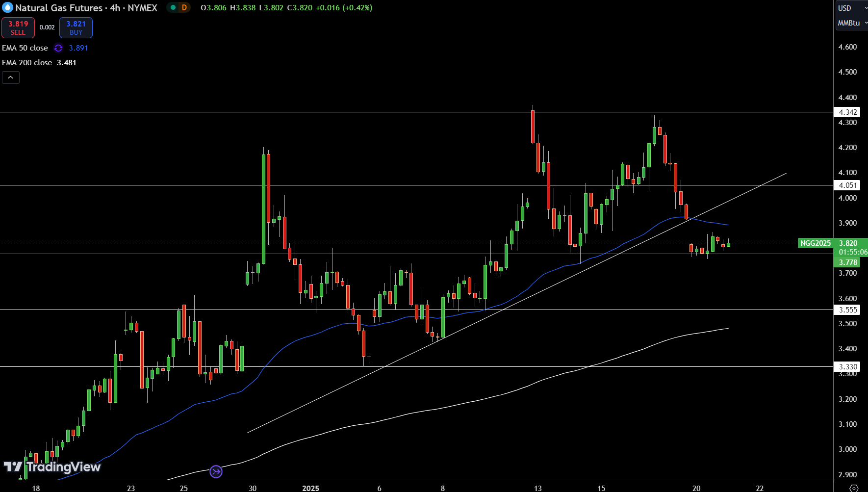The image size is (868, 492).
Task: Select the 4.342 horizontal line price label
Action: pos(847,112)
